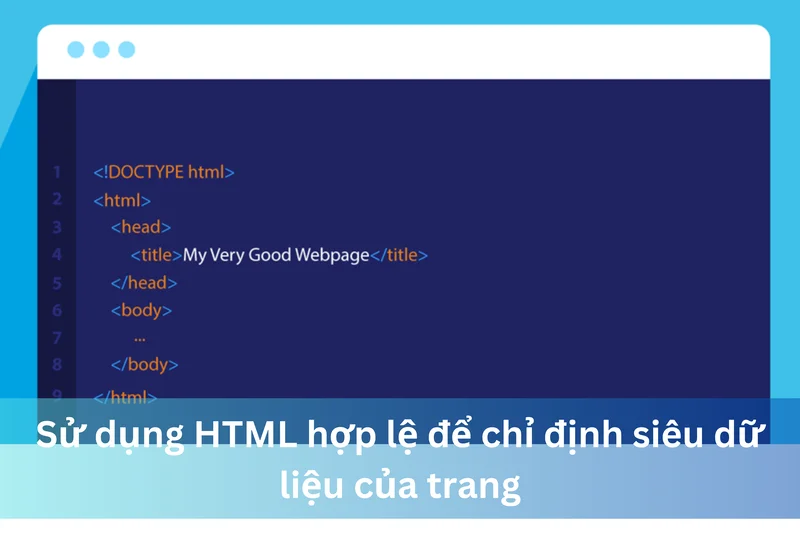Click the 'My Very Good Webpage' title text
This screenshot has width=800, height=533.
(x=276, y=255)
